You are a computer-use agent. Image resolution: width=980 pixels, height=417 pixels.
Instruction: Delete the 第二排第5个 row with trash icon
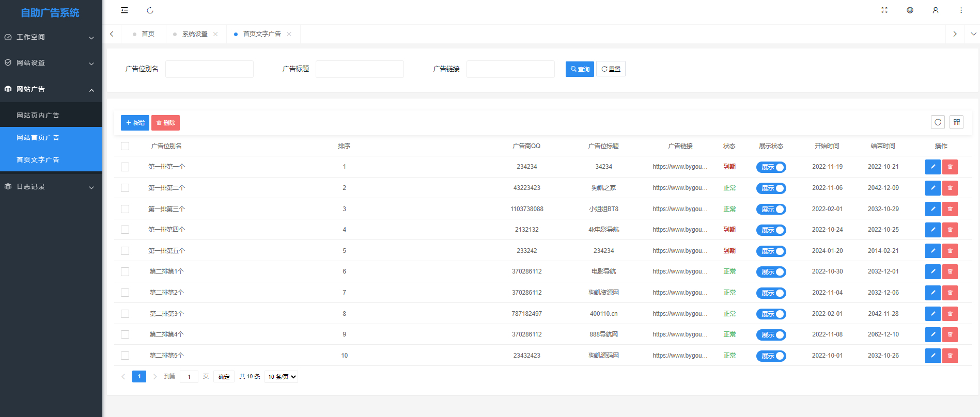pos(950,356)
